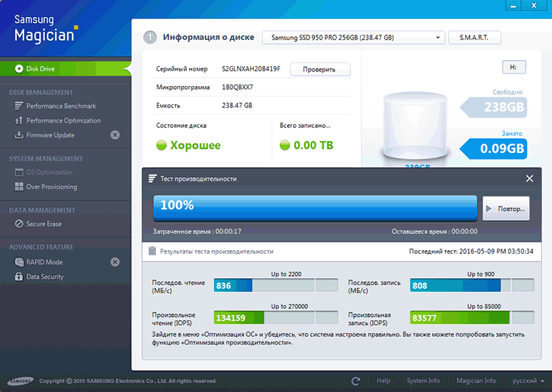Open the Help menu in the footer
The height and width of the screenshot is (392, 552).
coord(383,381)
